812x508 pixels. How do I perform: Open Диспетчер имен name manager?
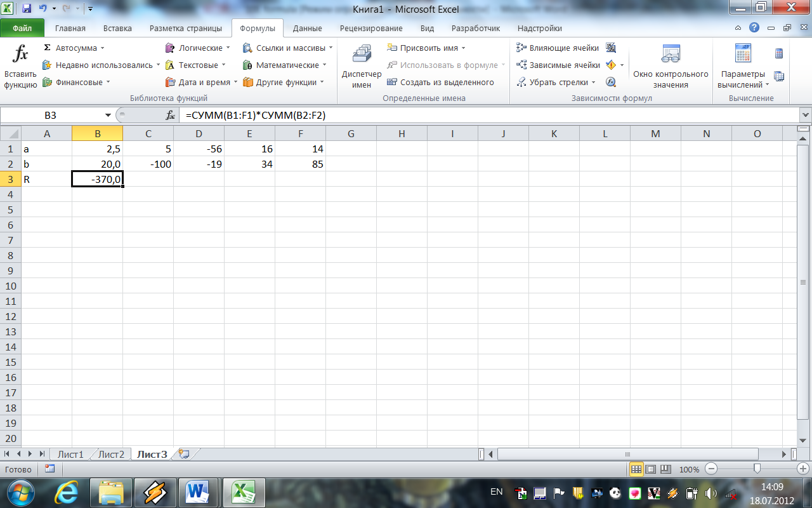click(362, 66)
